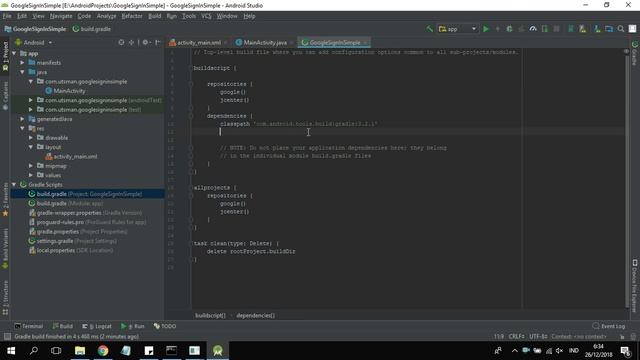The height and width of the screenshot is (360, 640).
Task: Collapse the Gradle Scripts node
Action: [14, 185]
